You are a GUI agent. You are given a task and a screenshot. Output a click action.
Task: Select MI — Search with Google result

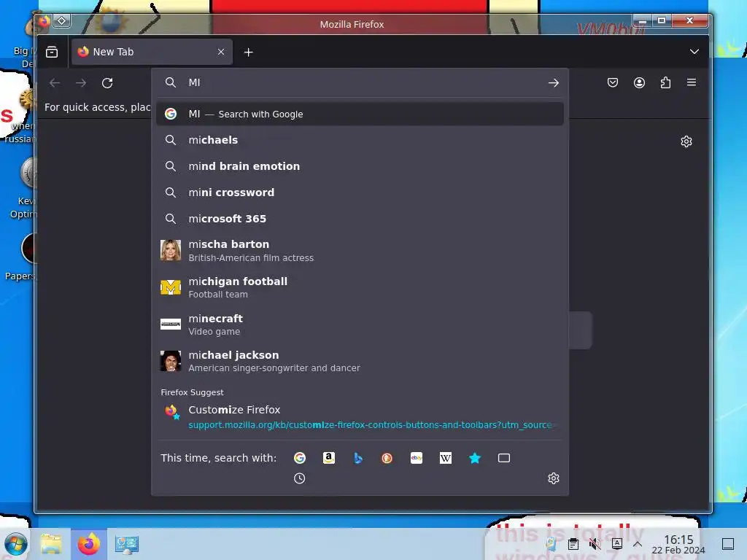click(360, 114)
